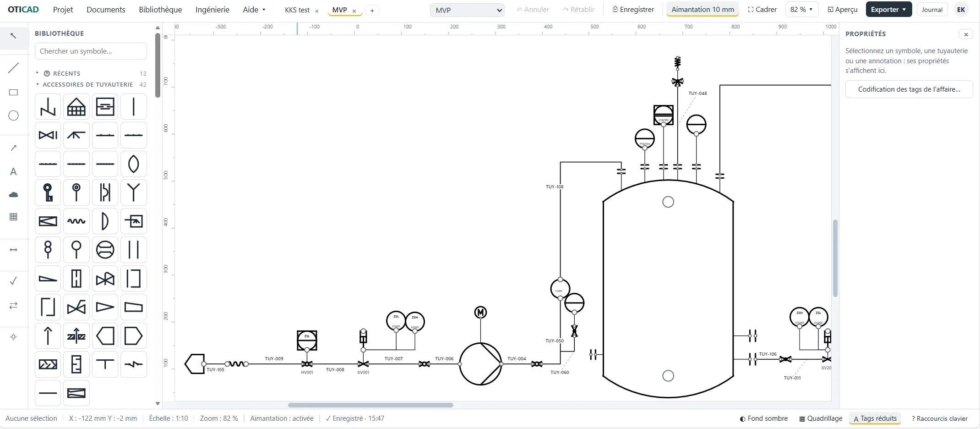
Task: Open the Ingénierie menu
Action: click(x=212, y=10)
